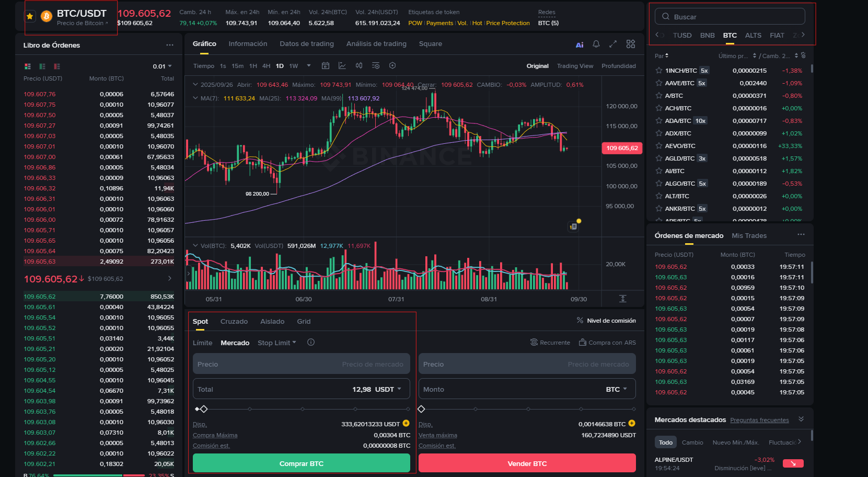
Task: Click the Buscar search field
Action: click(730, 16)
